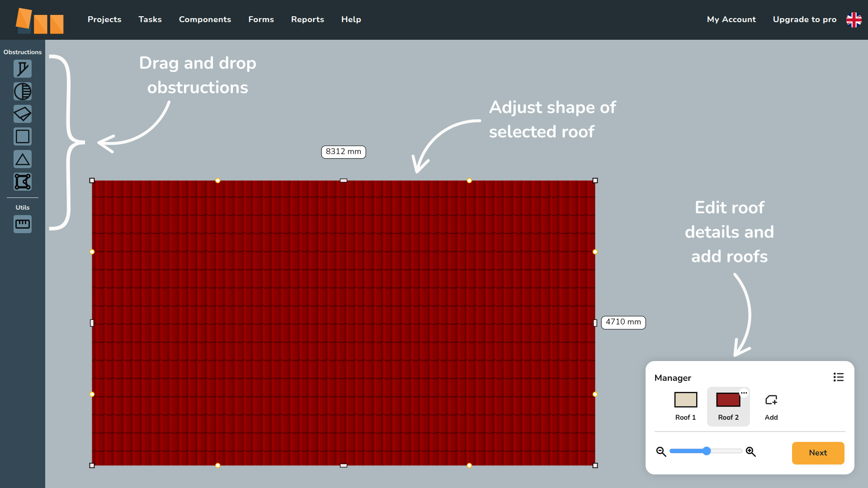
Task: Open the Manager list view icon
Action: (838, 377)
